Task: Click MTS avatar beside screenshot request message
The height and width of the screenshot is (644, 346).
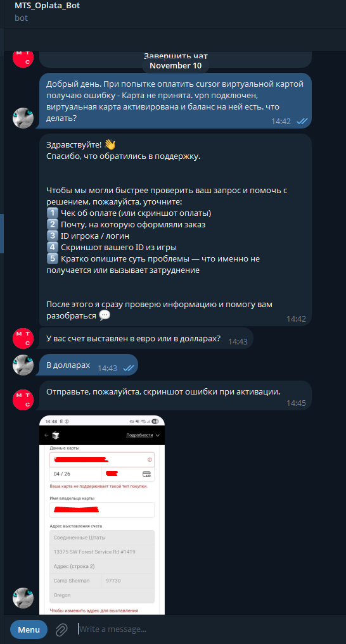Action: pyautogui.click(x=23, y=400)
